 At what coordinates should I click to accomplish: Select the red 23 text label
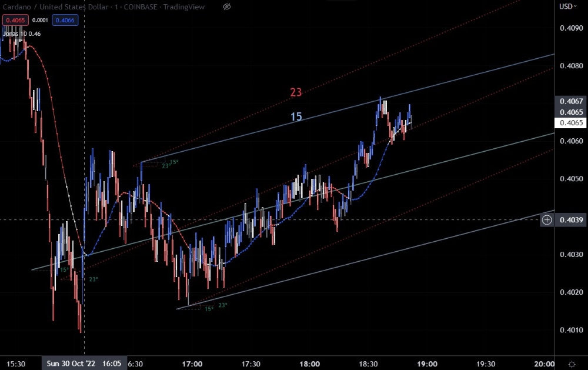click(x=296, y=92)
